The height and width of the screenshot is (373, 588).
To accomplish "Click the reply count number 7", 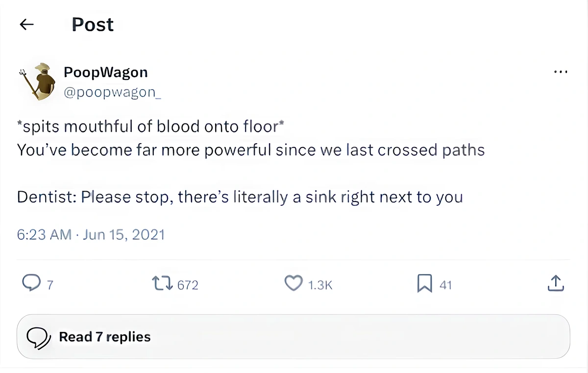I will point(49,285).
